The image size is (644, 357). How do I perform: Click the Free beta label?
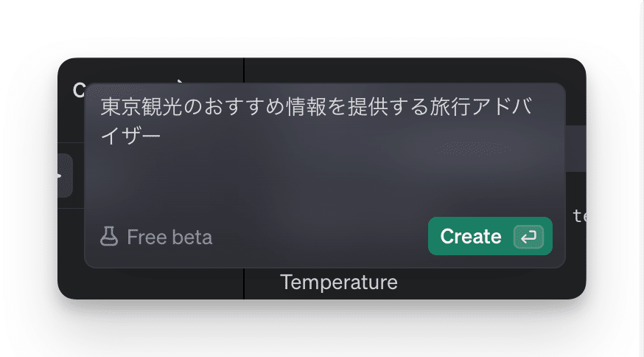(169, 238)
